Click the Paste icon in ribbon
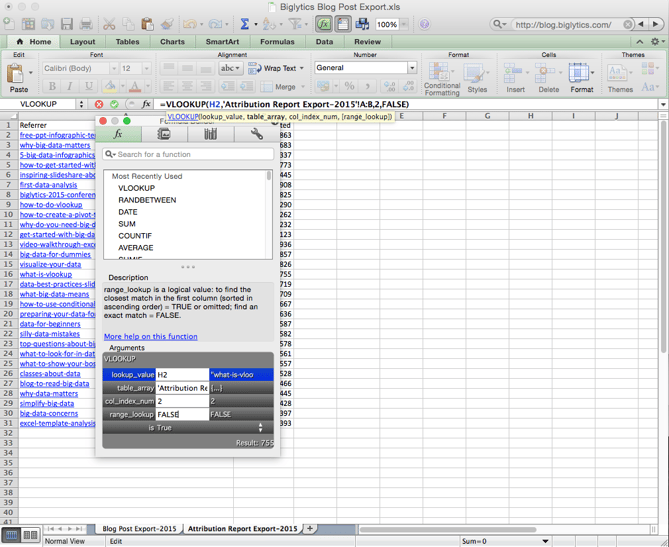Image resolution: width=669 pixels, height=547 pixels. [x=16, y=77]
